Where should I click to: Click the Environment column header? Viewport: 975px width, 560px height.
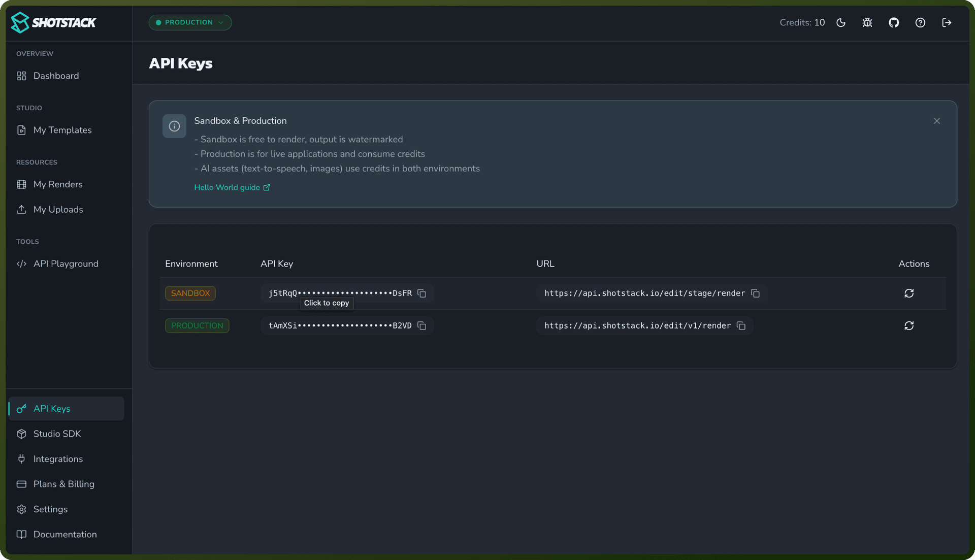[x=191, y=263]
